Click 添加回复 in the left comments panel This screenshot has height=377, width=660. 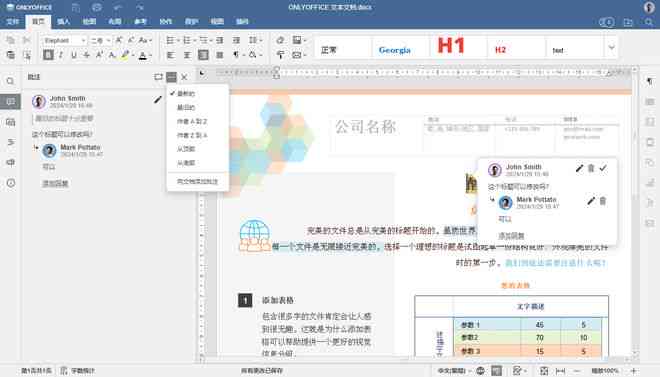click(55, 183)
